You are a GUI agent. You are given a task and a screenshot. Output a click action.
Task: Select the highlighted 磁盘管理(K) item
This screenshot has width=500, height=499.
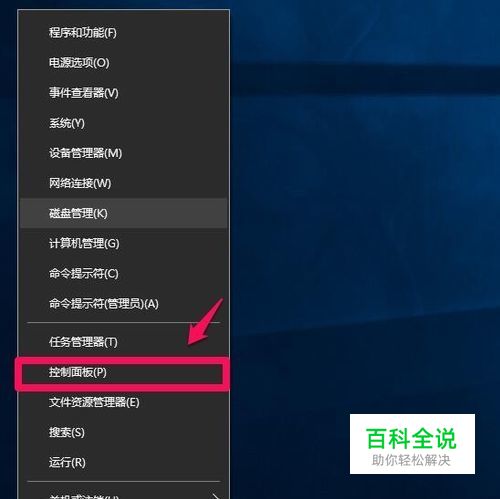(123, 213)
